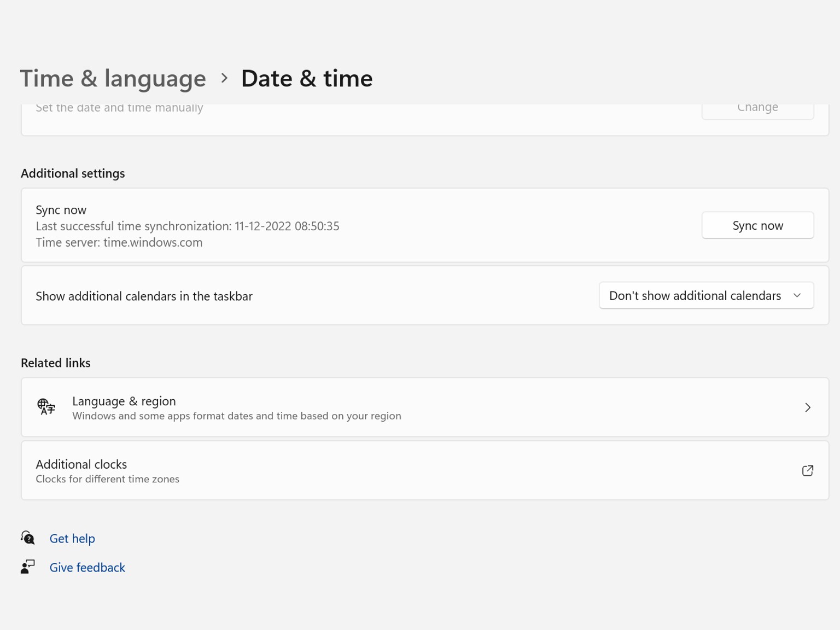This screenshot has height=630, width=840.
Task: Click the Time server time.windows.com text
Action: pos(119,243)
